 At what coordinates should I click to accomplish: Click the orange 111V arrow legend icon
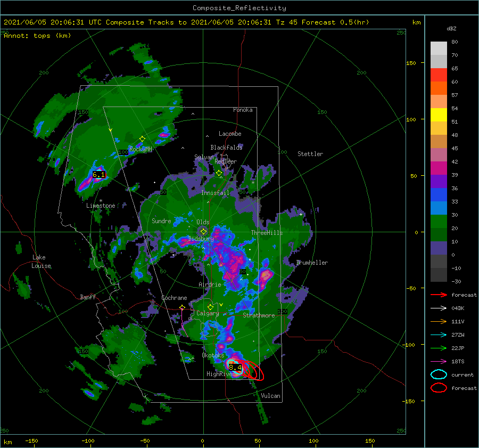point(439,321)
